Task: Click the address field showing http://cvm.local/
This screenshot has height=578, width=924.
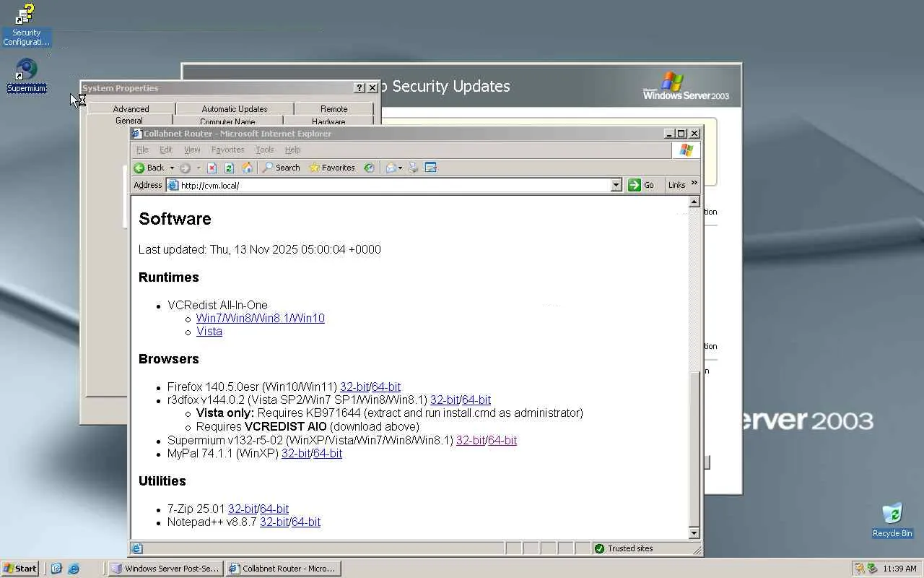Action: 394,185
